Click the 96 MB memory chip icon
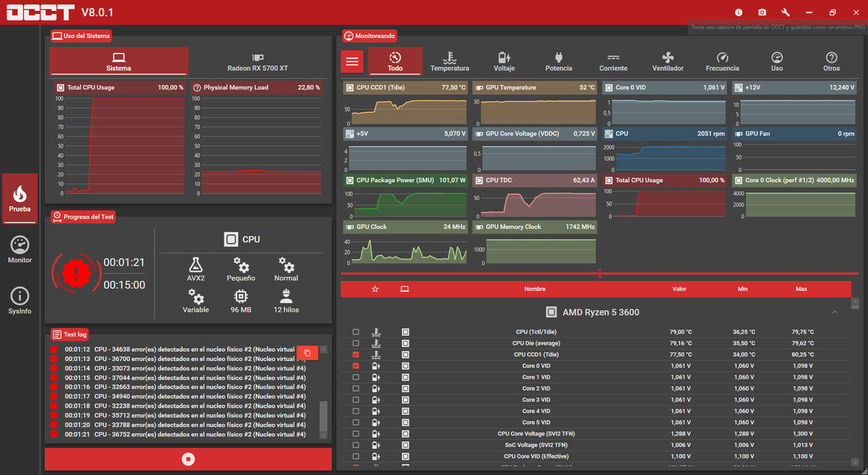868x475 pixels. pyautogui.click(x=241, y=297)
